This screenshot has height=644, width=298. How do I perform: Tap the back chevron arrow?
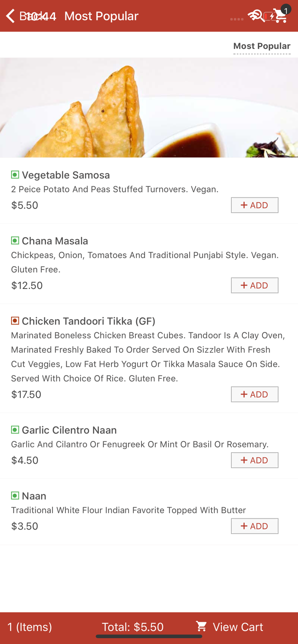point(10,16)
